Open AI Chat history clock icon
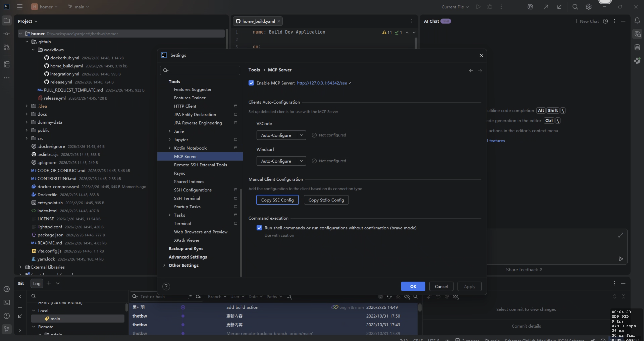 click(x=605, y=21)
